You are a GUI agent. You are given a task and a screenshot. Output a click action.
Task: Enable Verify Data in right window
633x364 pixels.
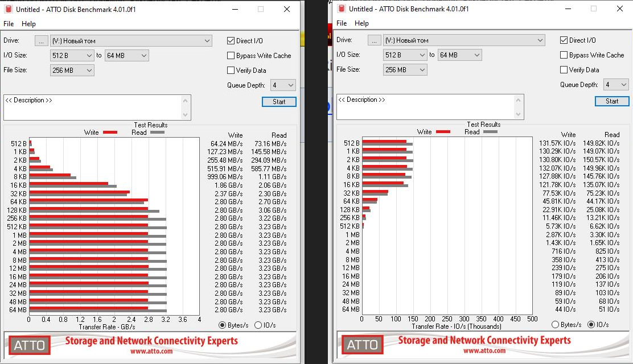[564, 70]
